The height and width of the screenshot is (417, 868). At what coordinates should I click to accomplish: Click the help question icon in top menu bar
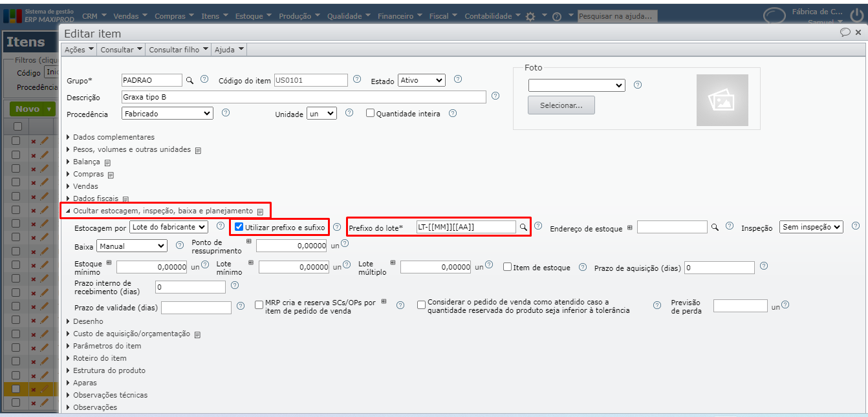(x=558, y=16)
